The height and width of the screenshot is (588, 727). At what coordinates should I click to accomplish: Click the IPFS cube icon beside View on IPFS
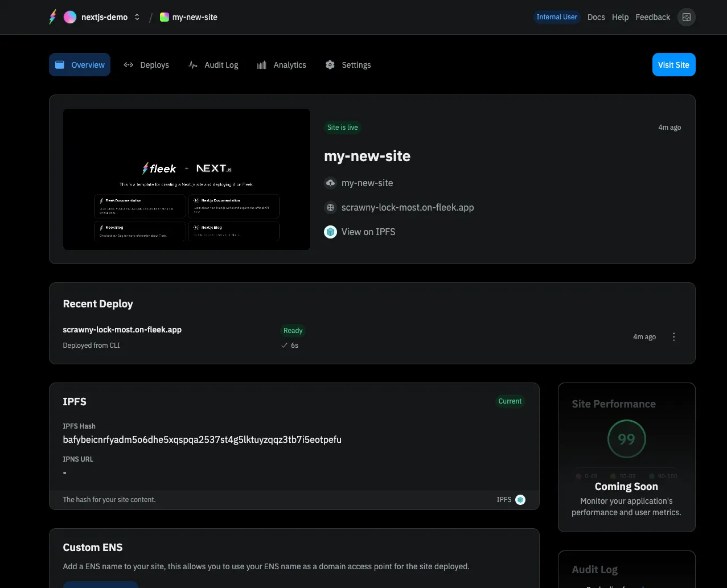[x=330, y=232]
